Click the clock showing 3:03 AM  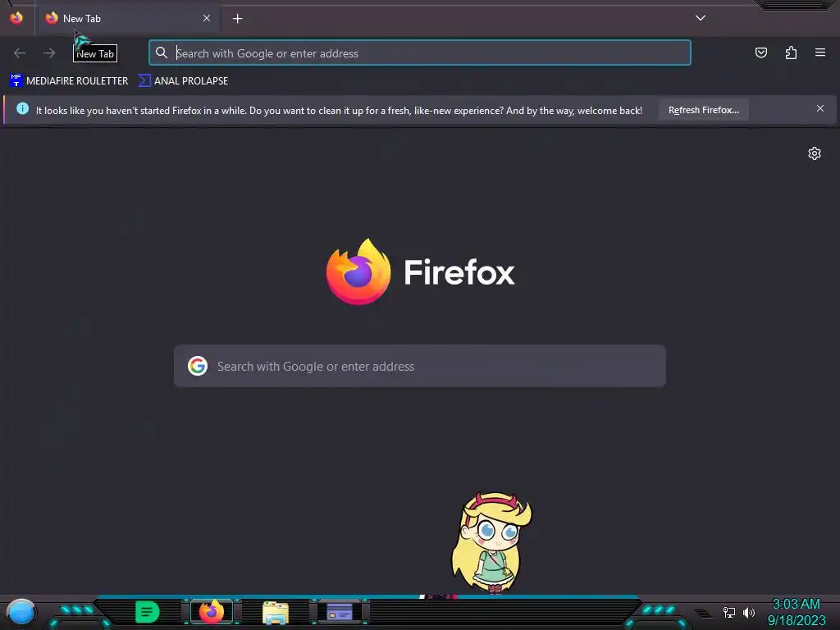click(x=796, y=604)
